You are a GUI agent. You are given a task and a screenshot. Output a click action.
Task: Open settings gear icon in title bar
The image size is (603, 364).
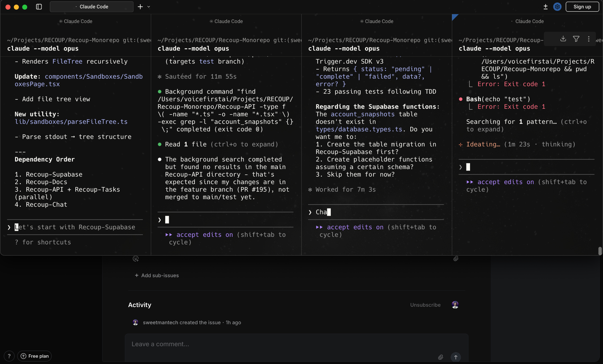[557, 7]
